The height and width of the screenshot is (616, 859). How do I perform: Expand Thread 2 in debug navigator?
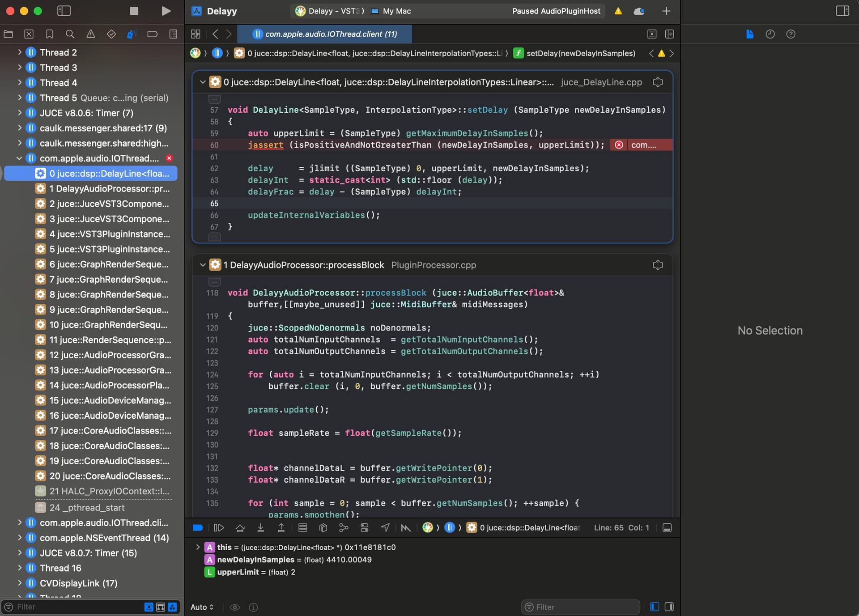coord(19,52)
